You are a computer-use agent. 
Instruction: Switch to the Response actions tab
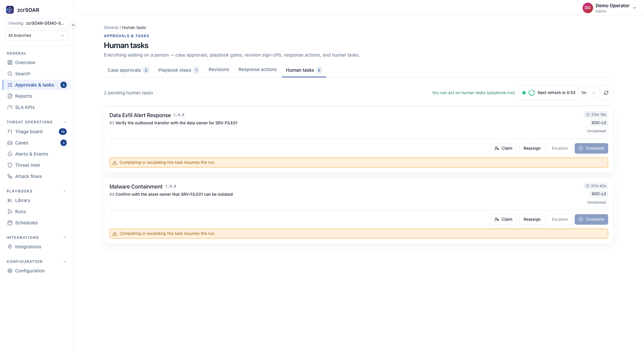tap(258, 69)
